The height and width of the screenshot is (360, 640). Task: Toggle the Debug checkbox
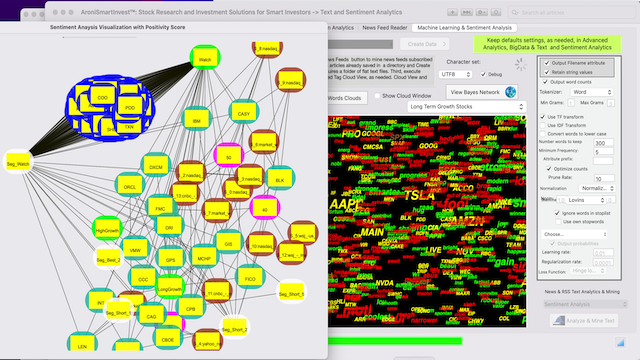pos(483,74)
